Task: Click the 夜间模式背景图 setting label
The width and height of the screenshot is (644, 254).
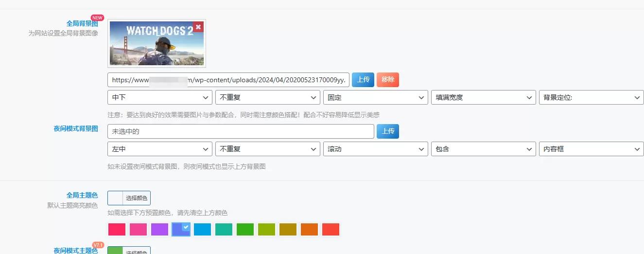Action: (x=76, y=129)
